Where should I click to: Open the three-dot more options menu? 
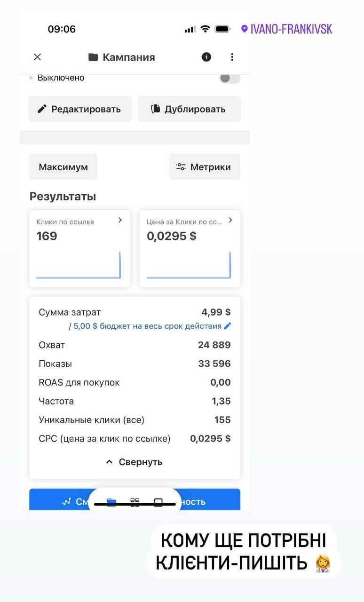tap(232, 57)
